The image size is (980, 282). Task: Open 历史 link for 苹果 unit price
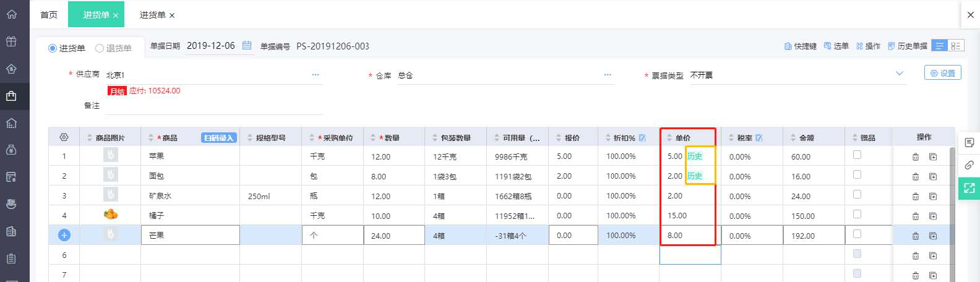point(695,156)
